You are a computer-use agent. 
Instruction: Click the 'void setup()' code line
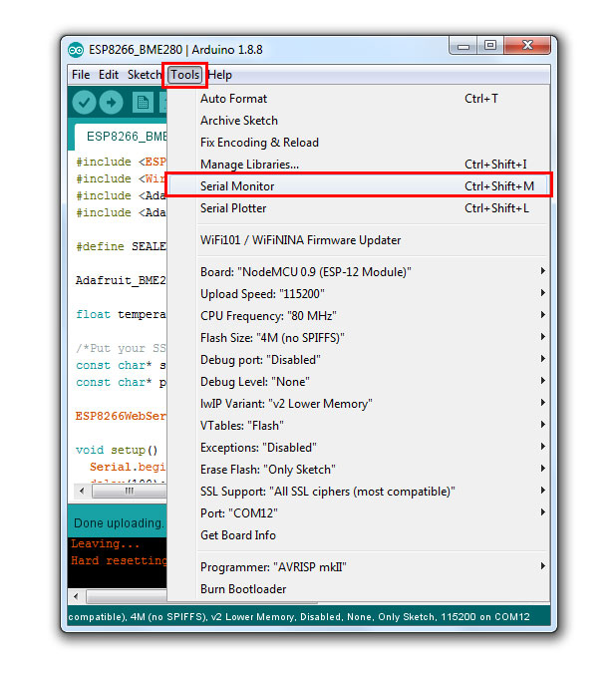coord(117,450)
